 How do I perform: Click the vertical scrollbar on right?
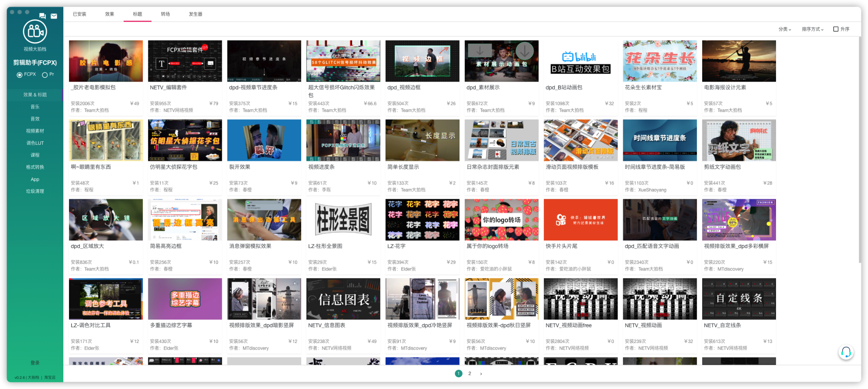pos(860,149)
